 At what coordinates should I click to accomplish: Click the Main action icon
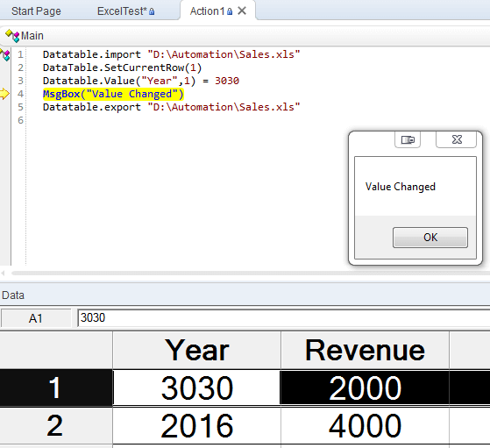tap(12, 36)
